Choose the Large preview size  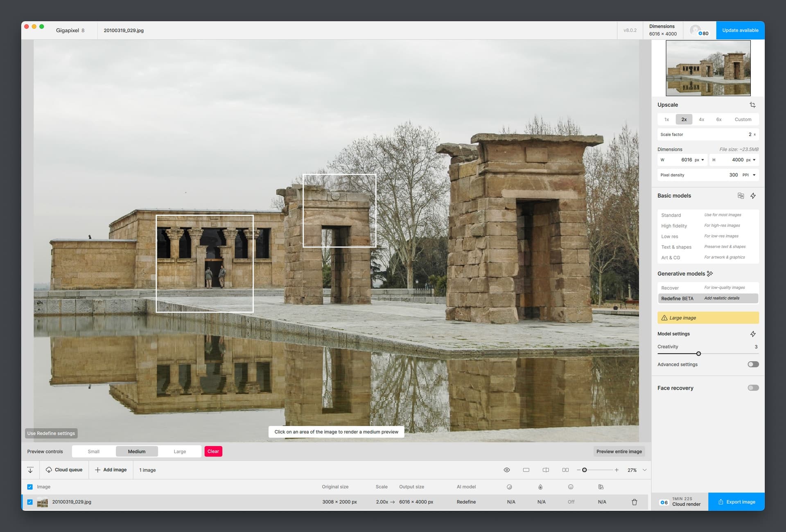click(179, 451)
